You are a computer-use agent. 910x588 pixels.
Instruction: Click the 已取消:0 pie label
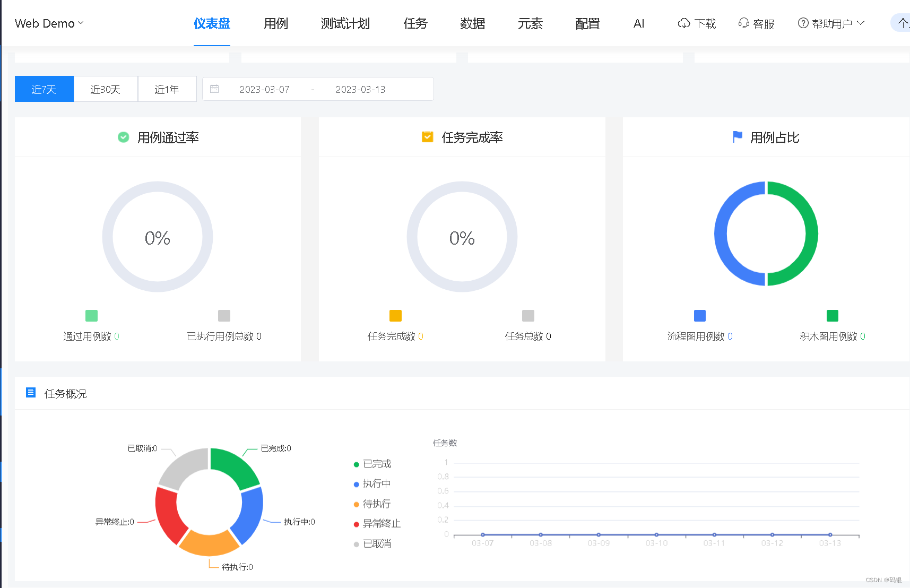(x=142, y=448)
